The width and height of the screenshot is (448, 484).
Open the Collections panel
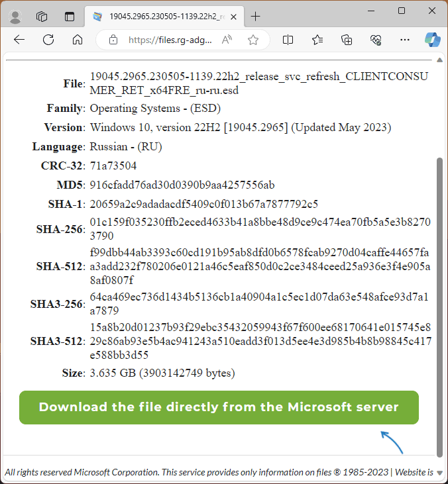347,40
